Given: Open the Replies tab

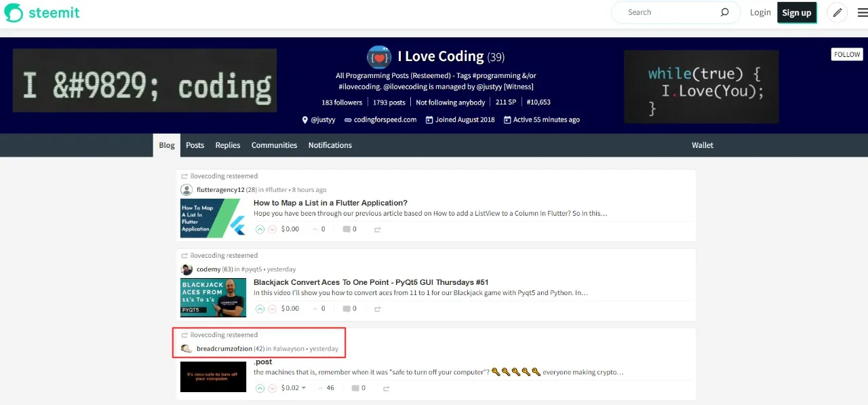Looking at the screenshot, I should point(228,145).
